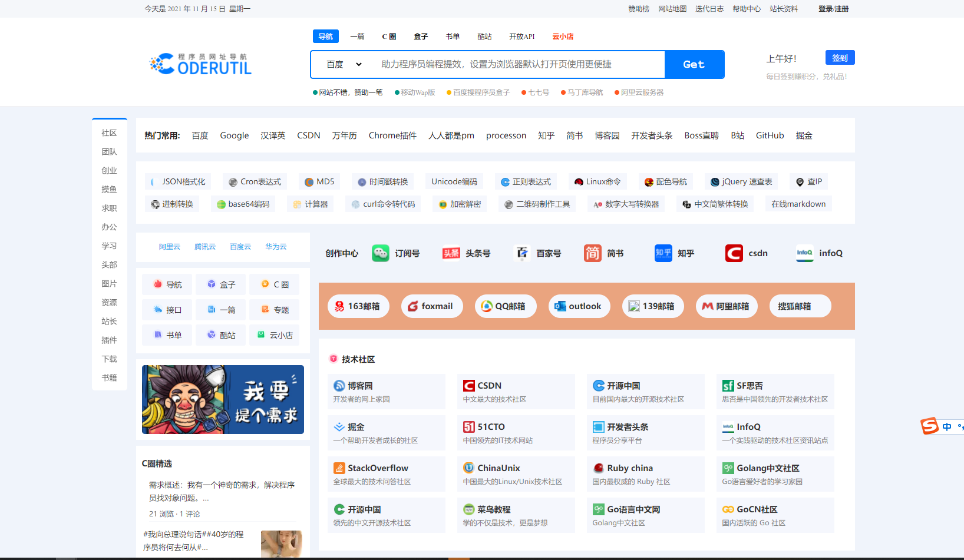The image size is (964, 560).
Task: Launch foxmail mail service
Action: (432, 306)
